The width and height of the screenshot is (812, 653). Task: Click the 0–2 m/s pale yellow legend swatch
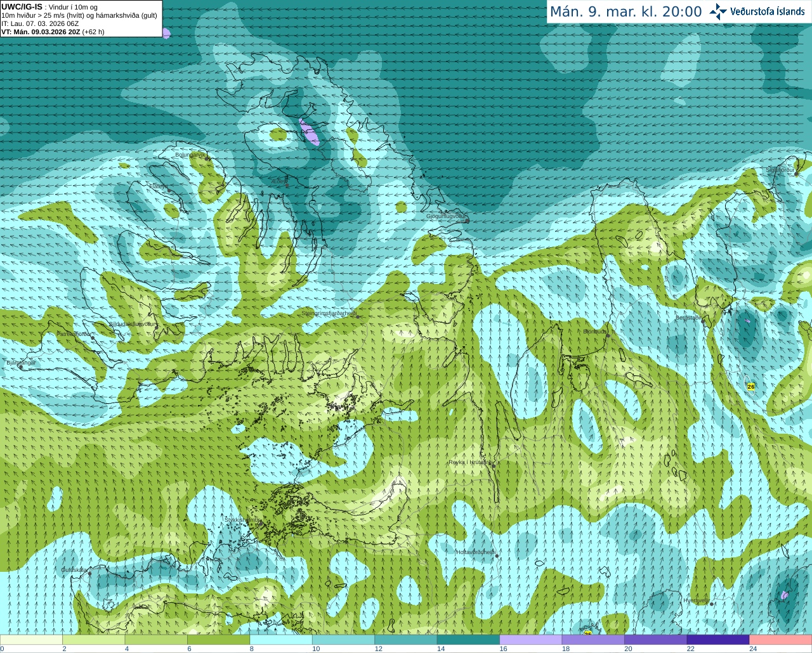click(32, 640)
